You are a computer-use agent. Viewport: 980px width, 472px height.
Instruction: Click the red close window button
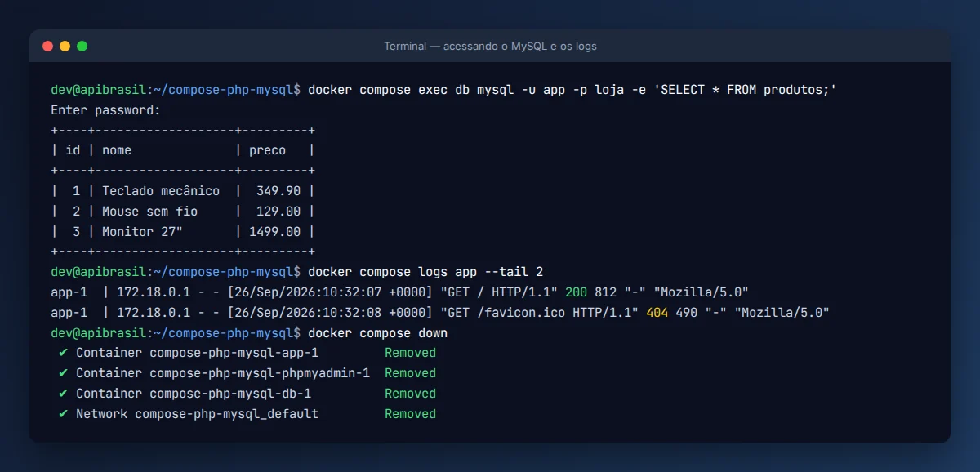click(47, 47)
